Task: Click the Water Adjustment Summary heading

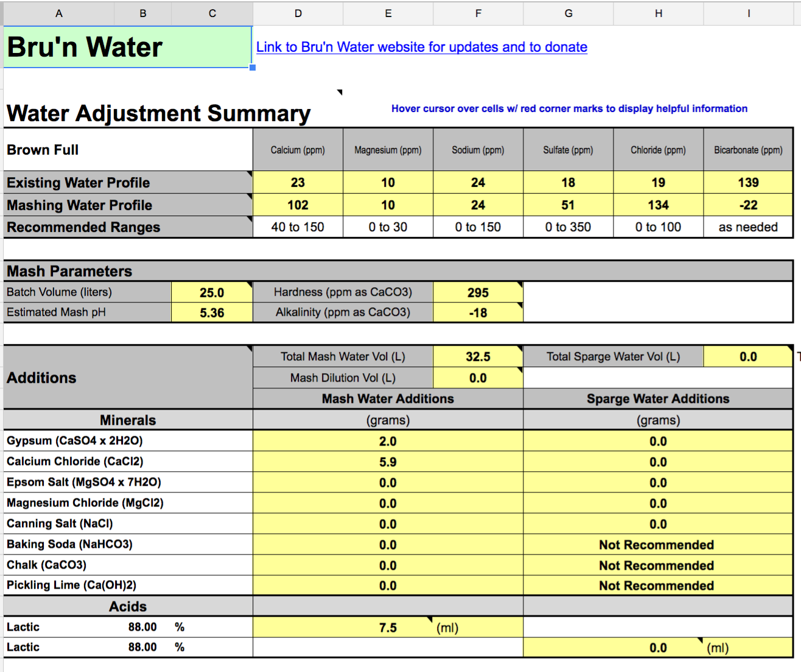Action: [x=159, y=113]
